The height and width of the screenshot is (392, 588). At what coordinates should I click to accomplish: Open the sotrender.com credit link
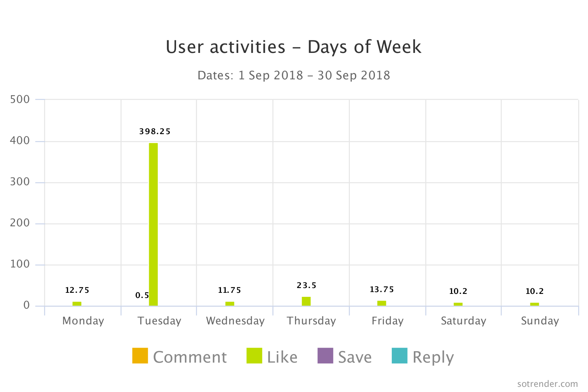tap(547, 384)
